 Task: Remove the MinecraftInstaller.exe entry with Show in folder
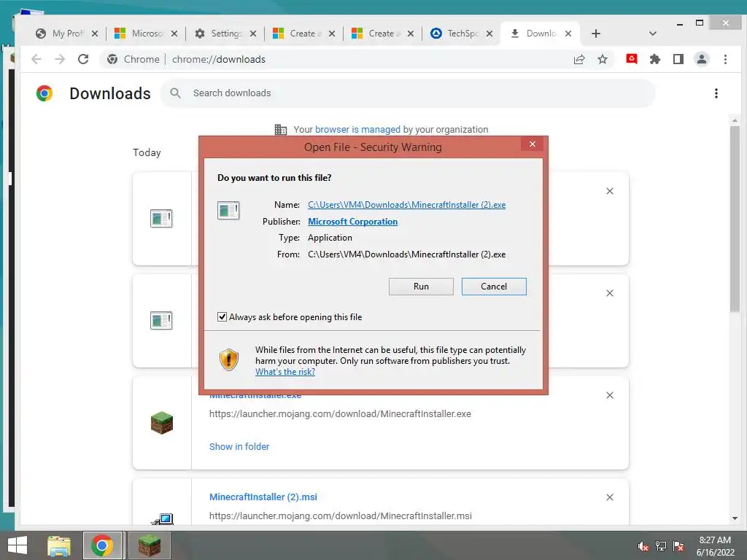(609, 395)
